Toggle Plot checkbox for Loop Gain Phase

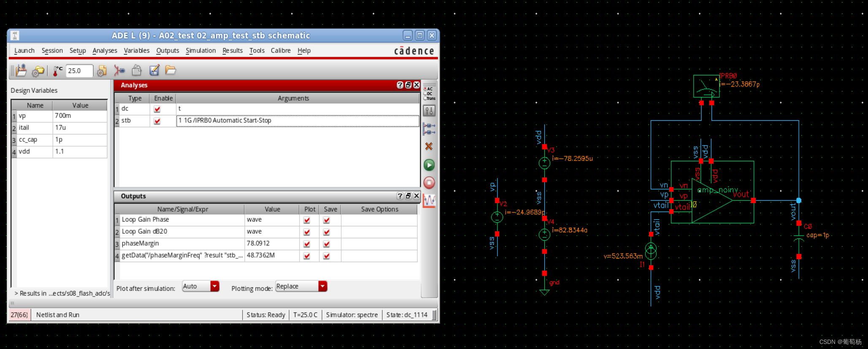(x=307, y=220)
